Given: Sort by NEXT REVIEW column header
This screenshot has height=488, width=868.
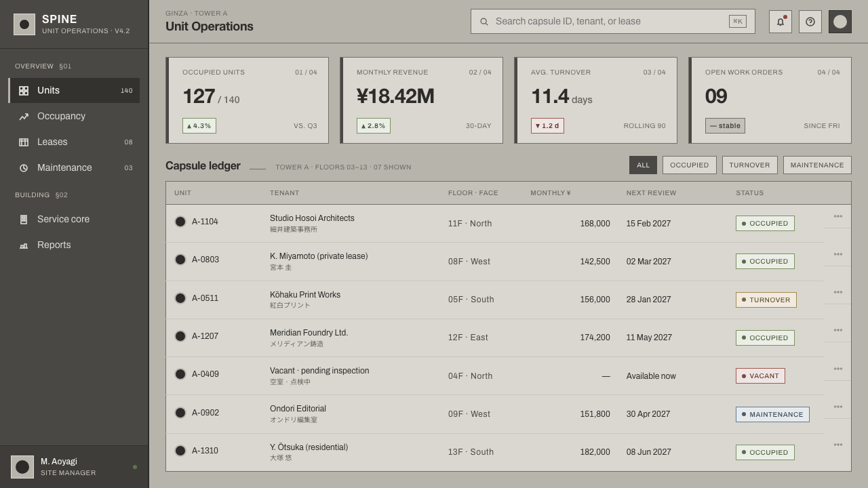Looking at the screenshot, I should [651, 193].
